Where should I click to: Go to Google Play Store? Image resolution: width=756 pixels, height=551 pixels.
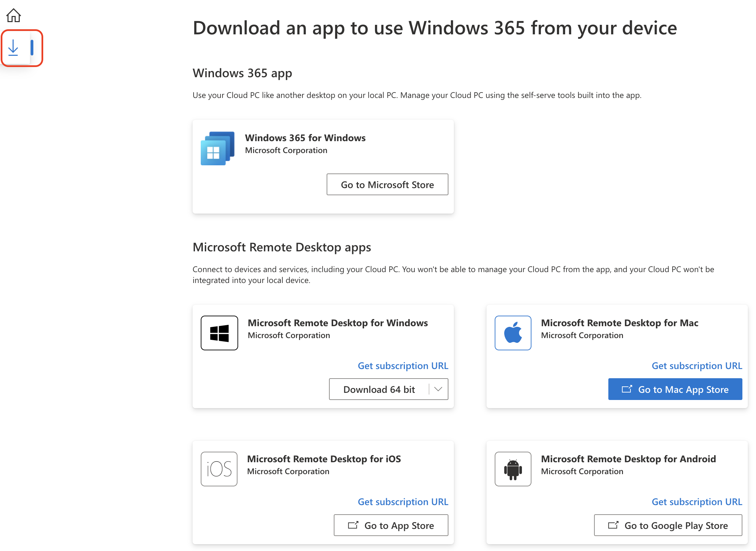click(668, 525)
